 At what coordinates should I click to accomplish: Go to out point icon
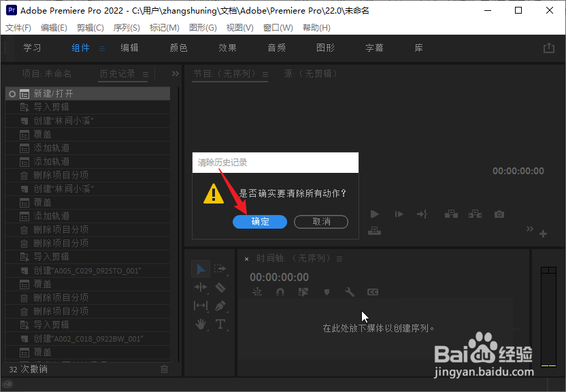click(422, 214)
